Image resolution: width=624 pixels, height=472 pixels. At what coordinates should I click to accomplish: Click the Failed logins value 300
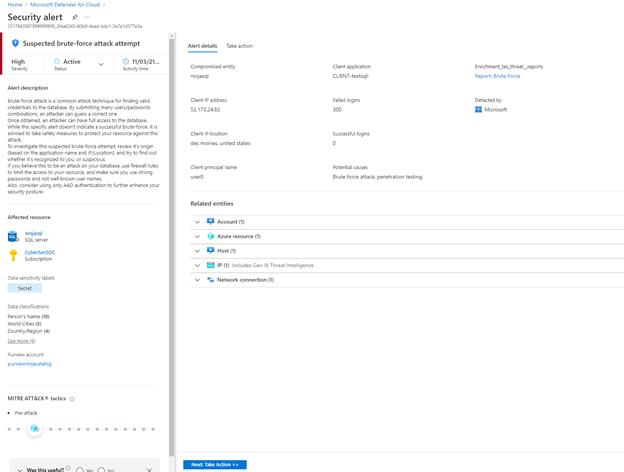337,109
